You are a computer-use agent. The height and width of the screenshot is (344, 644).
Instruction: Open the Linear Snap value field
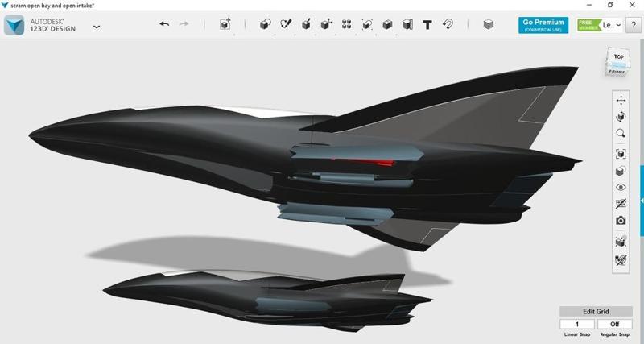point(576,325)
